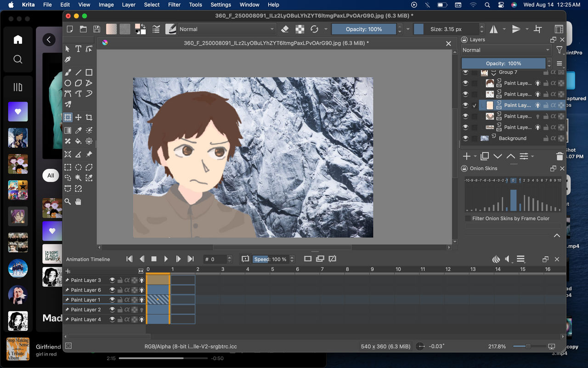Delete the selected layer in Layers panel
The image size is (588, 368).
pos(560,156)
